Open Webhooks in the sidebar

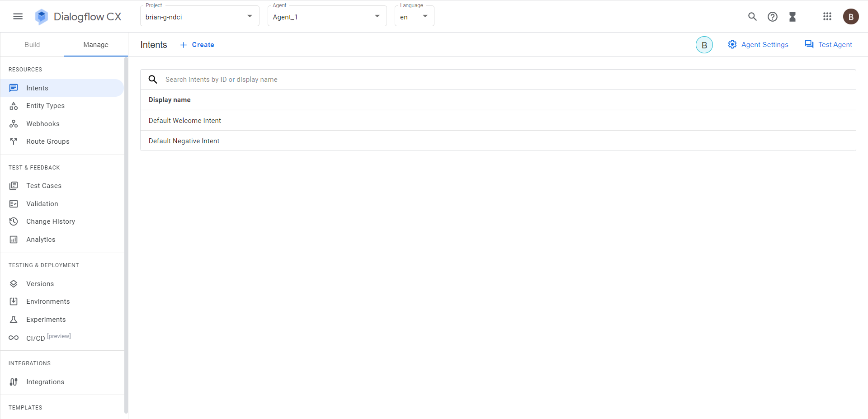coord(62,124)
